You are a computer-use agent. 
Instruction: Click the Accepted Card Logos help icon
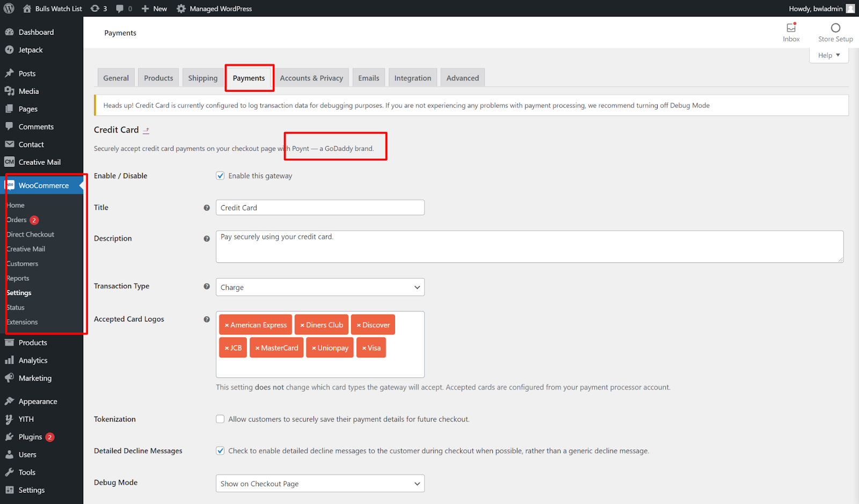207,319
